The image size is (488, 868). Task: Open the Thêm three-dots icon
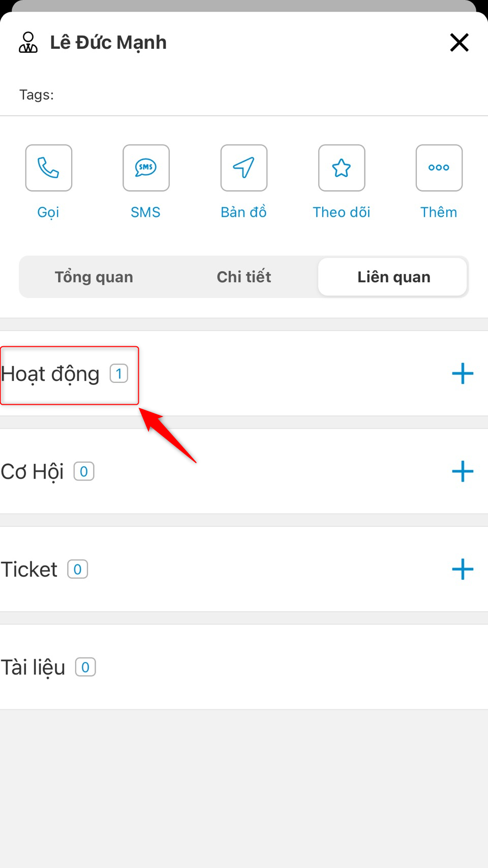(x=439, y=168)
